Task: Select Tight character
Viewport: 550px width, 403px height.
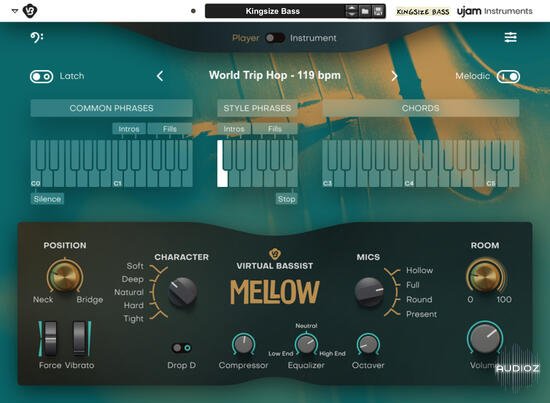Action: (x=134, y=318)
